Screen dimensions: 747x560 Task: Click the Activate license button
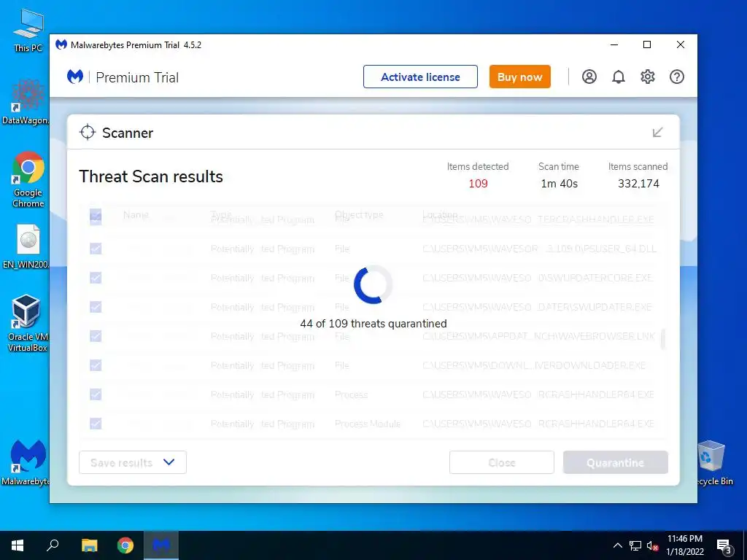pyautogui.click(x=420, y=77)
